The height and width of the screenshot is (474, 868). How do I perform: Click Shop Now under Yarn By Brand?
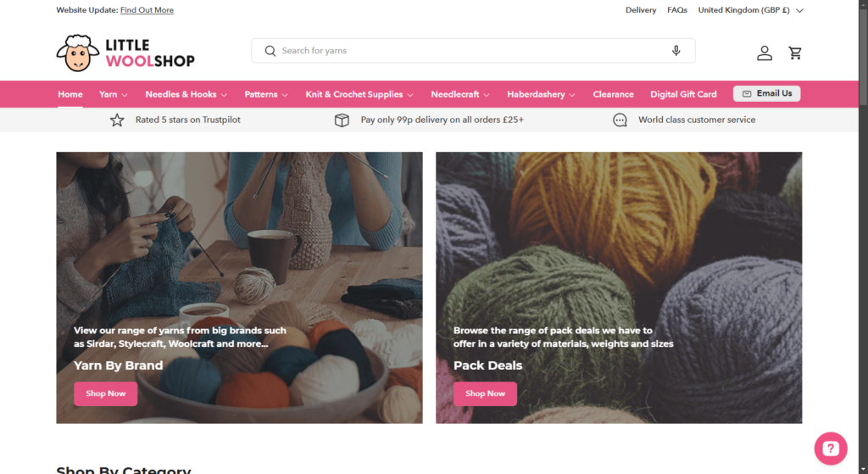click(x=106, y=393)
